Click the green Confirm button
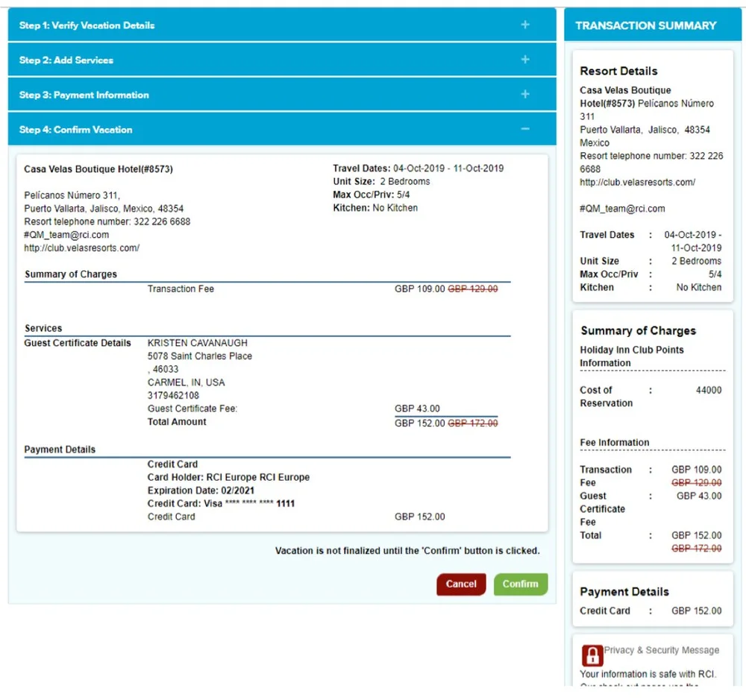The height and width of the screenshot is (700, 746). pyautogui.click(x=521, y=584)
